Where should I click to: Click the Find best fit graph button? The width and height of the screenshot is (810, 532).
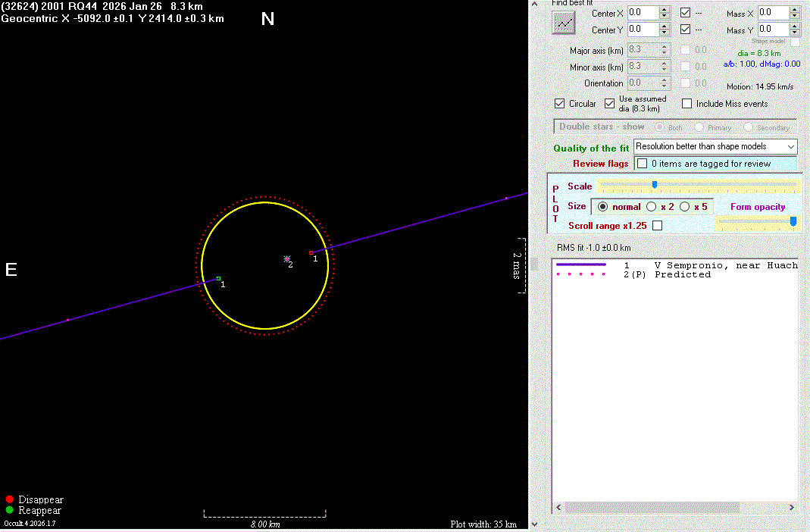tap(564, 23)
